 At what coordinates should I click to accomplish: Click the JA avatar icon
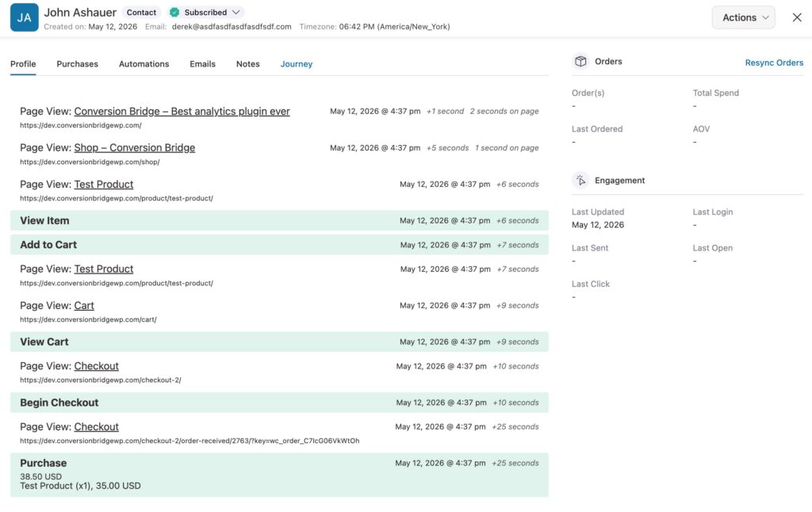click(25, 17)
